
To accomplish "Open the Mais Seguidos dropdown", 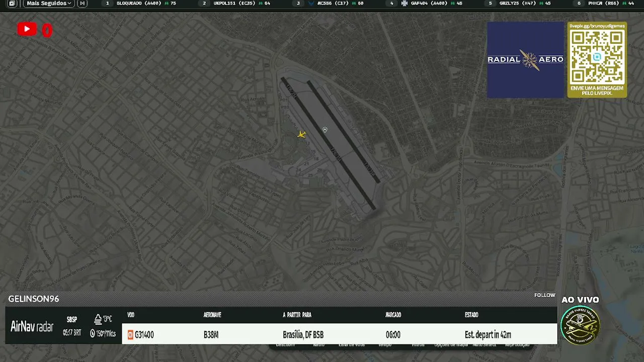I will 49,4.
